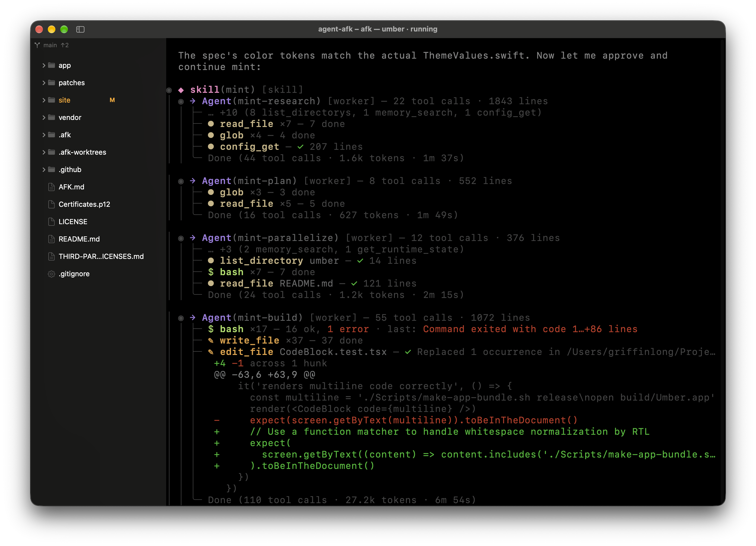Expand the .github folder chevron
Image resolution: width=756 pixels, height=546 pixels.
(44, 170)
